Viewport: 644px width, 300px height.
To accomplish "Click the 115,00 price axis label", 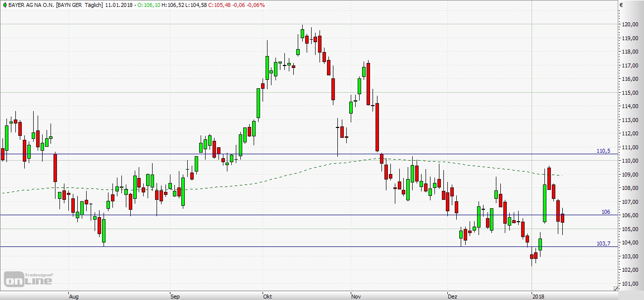I will (629, 93).
